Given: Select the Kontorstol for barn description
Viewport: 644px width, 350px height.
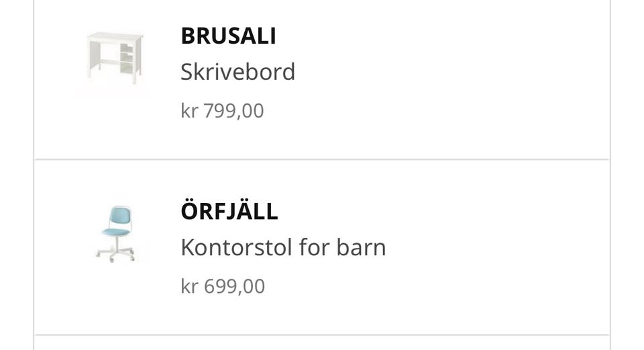Looking at the screenshot, I should (x=283, y=248).
